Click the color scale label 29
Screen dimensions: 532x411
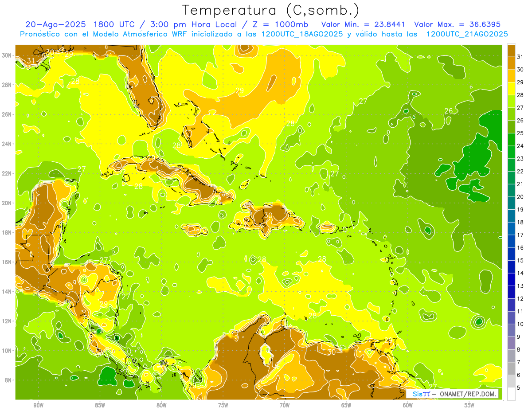coord(520,82)
